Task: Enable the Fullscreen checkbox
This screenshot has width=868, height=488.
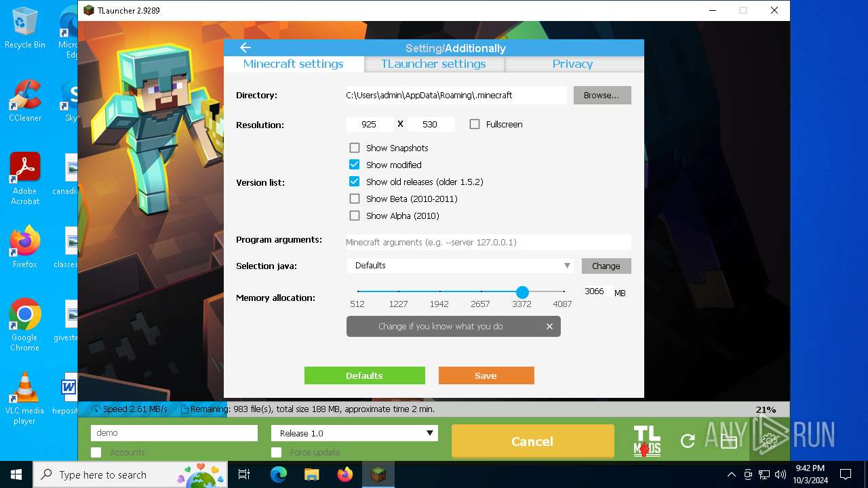Action: pyautogui.click(x=475, y=124)
